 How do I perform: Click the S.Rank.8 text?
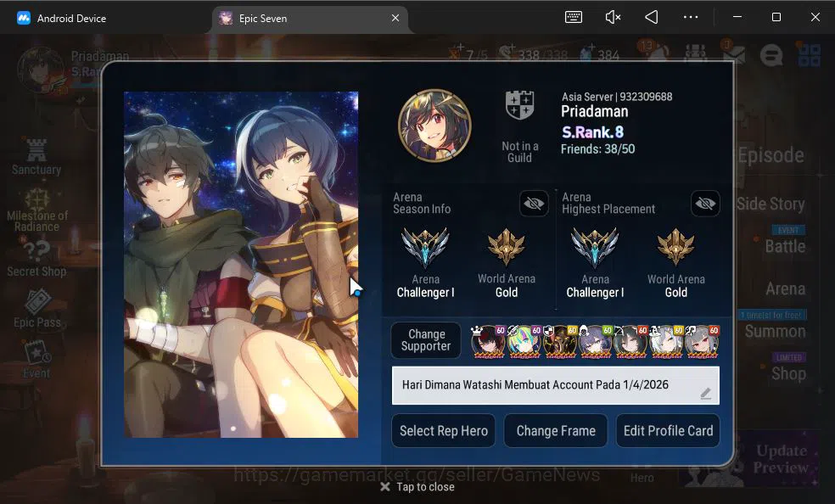point(592,132)
